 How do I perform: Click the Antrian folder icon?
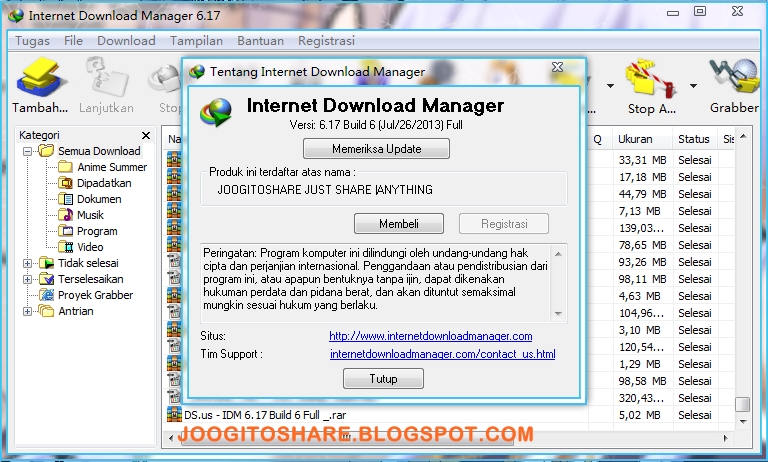coord(47,311)
